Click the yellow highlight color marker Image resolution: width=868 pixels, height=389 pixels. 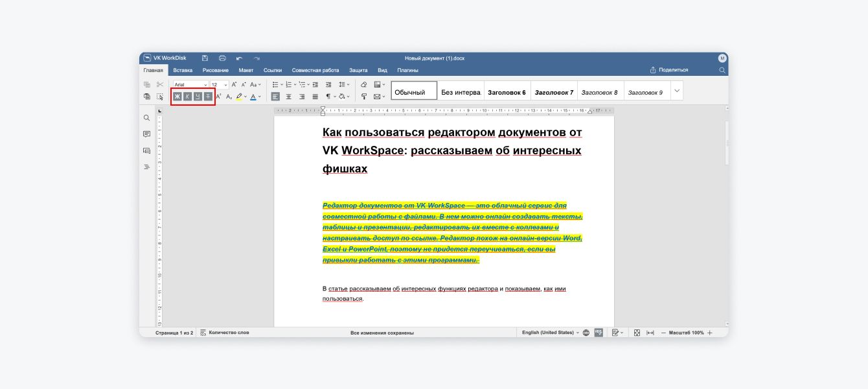(238, 97)
